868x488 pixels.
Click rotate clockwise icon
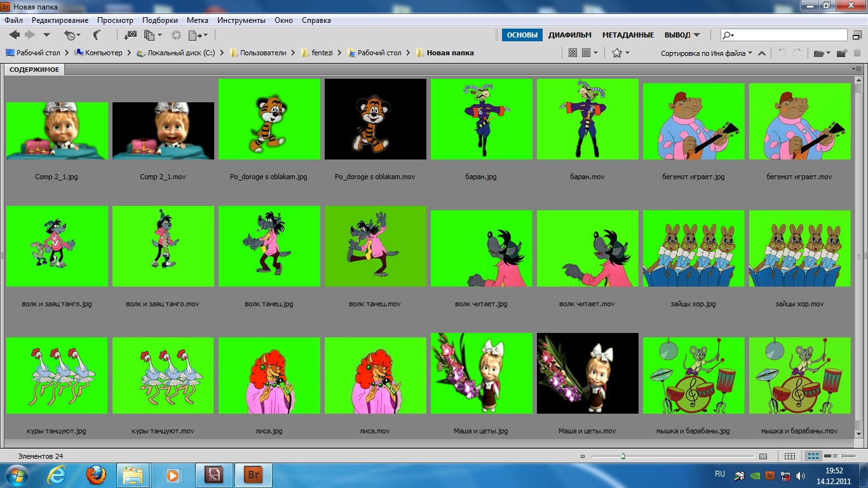797,53
